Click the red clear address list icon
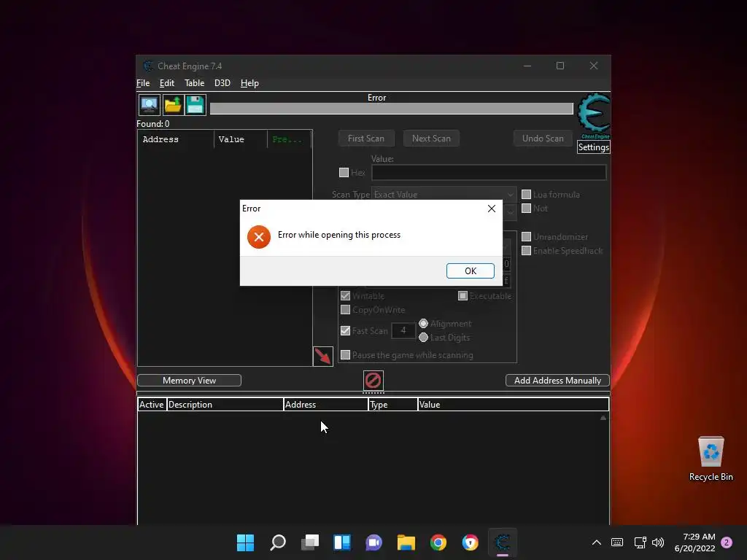The height and width of the screenshot is (560, 747). tap(373, 381)
